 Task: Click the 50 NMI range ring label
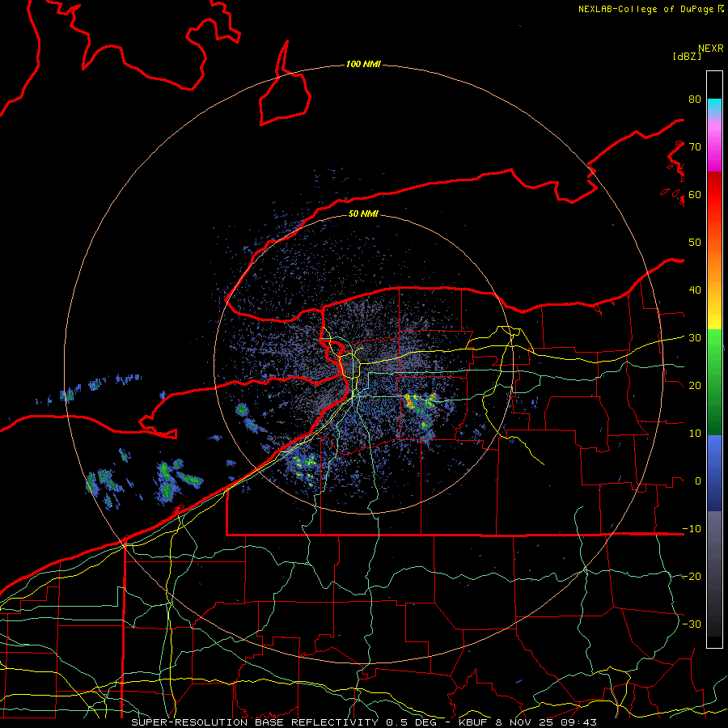click(363, 214)
